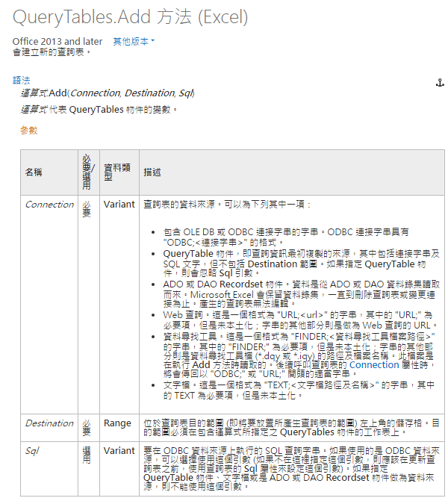Click Variant type in the Sql row
The height and width of the screenshot is (501, 448).
(119, 450)
